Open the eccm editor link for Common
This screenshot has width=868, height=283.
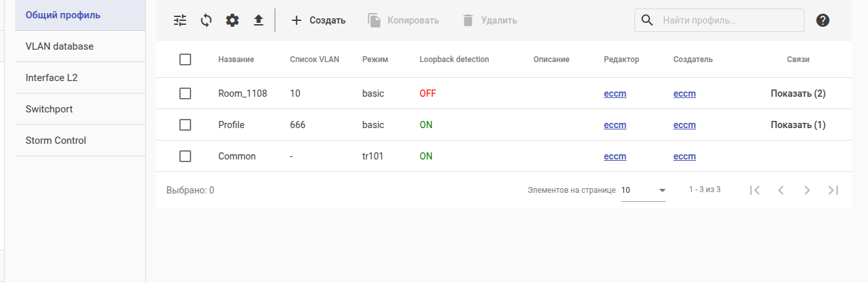(615, 156)
